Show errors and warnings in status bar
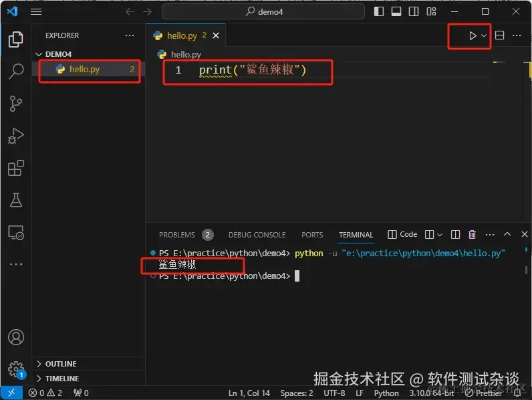Viewport: 532px width, 400px height. [x=45, y=393]
